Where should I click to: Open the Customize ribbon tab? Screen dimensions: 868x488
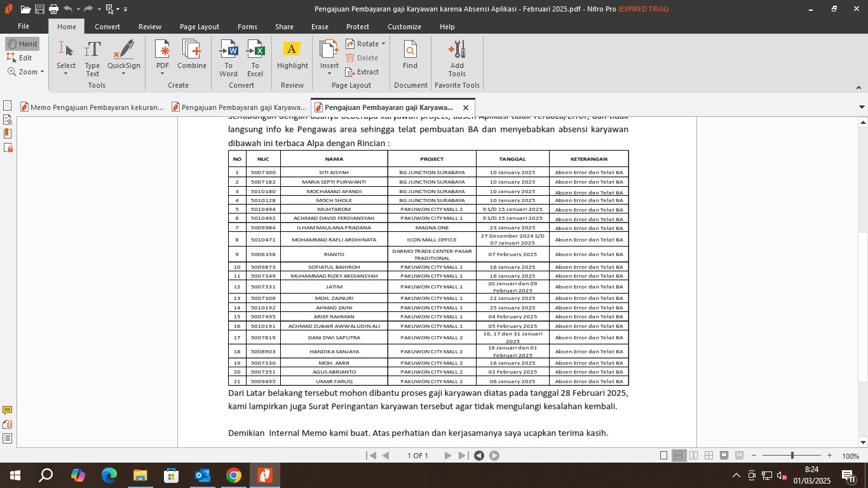click(404, 27)
